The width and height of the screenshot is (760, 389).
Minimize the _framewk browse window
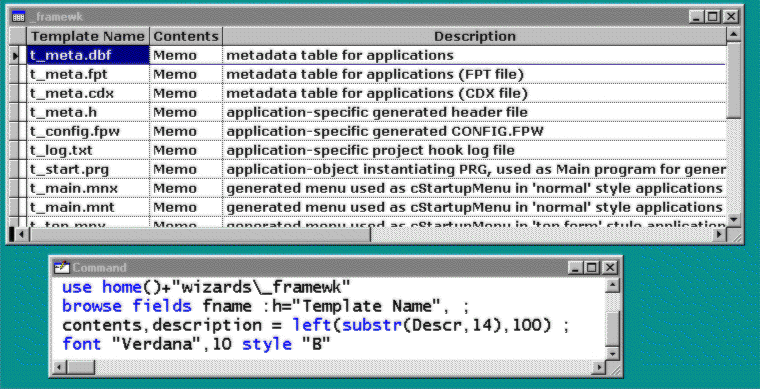[x=697, y=17]
